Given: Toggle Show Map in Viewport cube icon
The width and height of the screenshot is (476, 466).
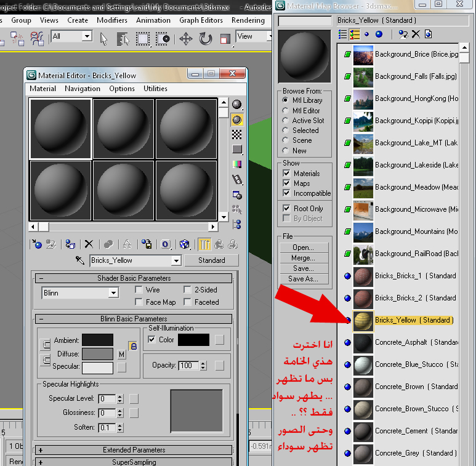Looking at the screenshot, I should [x=184, y=244].
